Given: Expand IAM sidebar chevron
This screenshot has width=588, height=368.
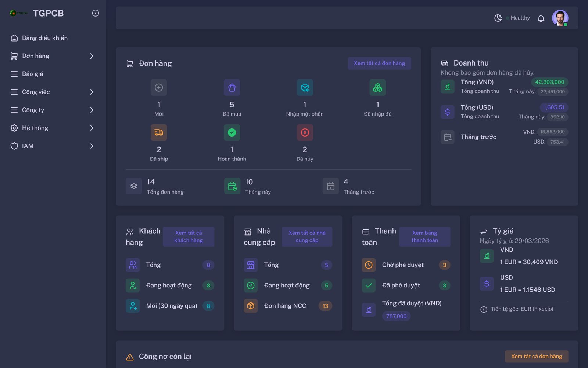Looking at the screenshot, I should click(x=92, y=146).
